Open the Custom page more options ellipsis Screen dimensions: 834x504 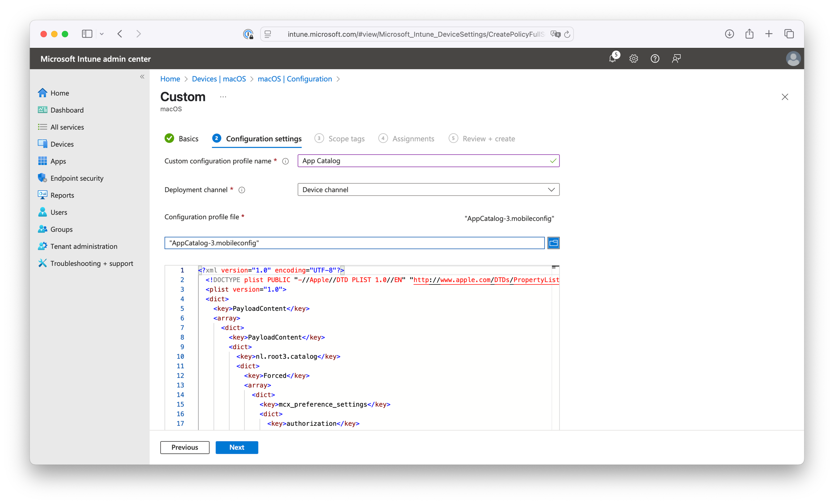pyautogui.click(x=223, y=97)
